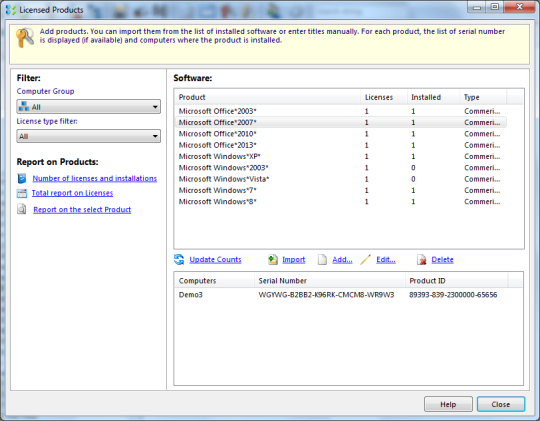The image size is (540, 421).
Task: Select the Microsoft Office*2007* row
Action: (x=341, y=122)
